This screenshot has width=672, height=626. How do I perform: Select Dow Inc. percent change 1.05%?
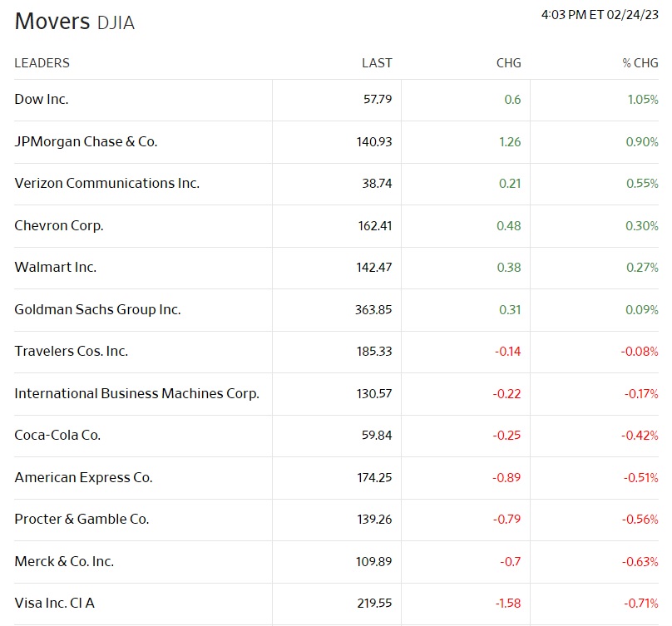click(643, 100)
